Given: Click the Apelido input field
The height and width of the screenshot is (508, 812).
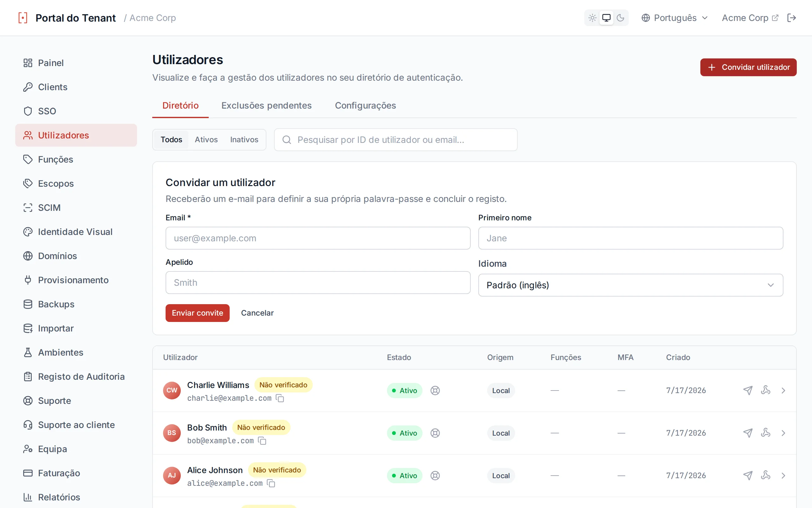Looking at the screenshot, I should coord(318,283).
